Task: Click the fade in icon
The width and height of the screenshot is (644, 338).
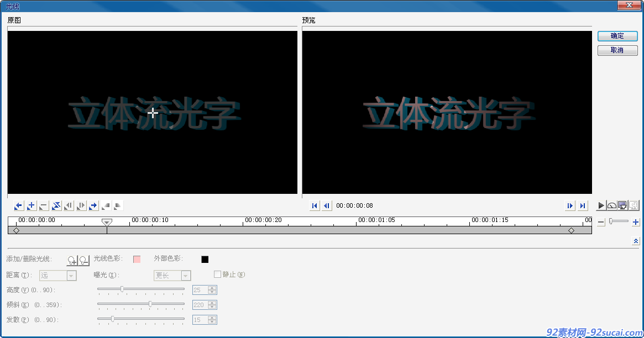Action: pyautogui.click(x=106, y=206)
